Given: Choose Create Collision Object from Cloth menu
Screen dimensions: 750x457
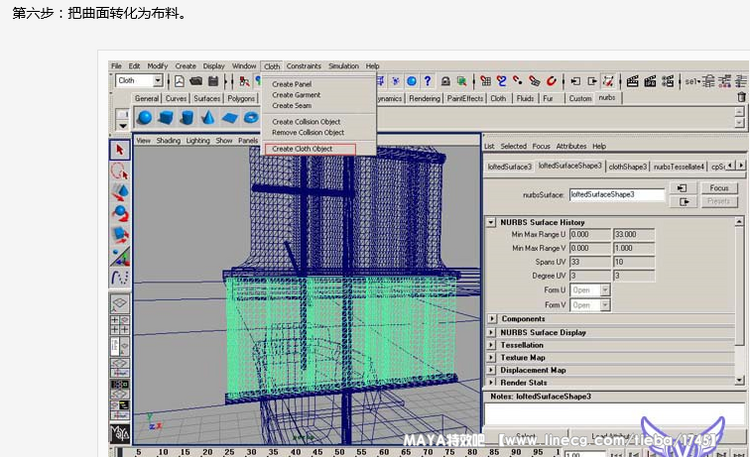Looking at the screenshot, I should pos(307,122).
